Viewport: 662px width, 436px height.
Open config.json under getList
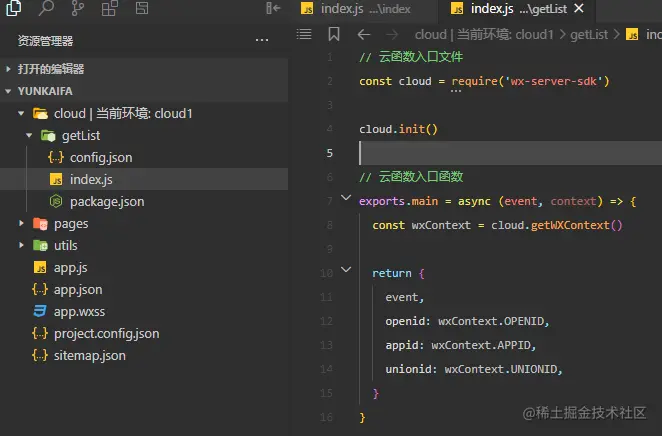pyautogui.click(x=101, y=157)
